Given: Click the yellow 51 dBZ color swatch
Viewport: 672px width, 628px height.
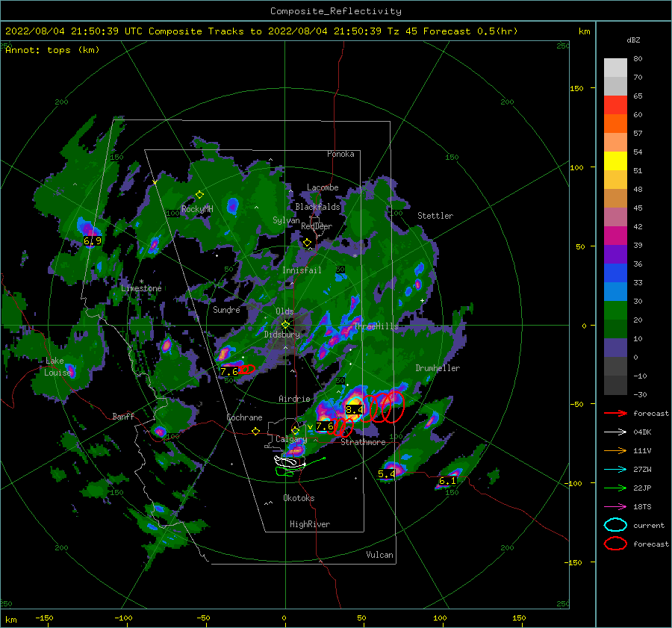Looking at the screenshot, I should pyautogui.click(x=615, y=161).
